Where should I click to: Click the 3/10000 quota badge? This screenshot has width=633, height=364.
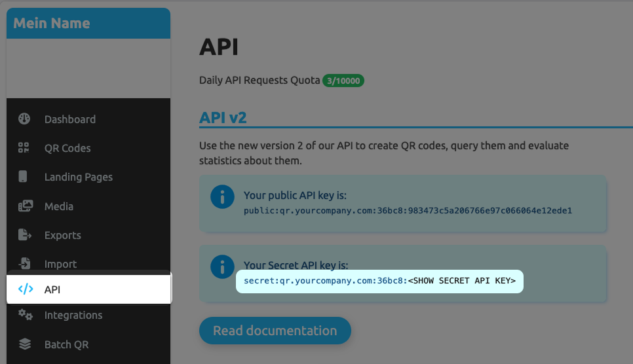click(343, 81)
